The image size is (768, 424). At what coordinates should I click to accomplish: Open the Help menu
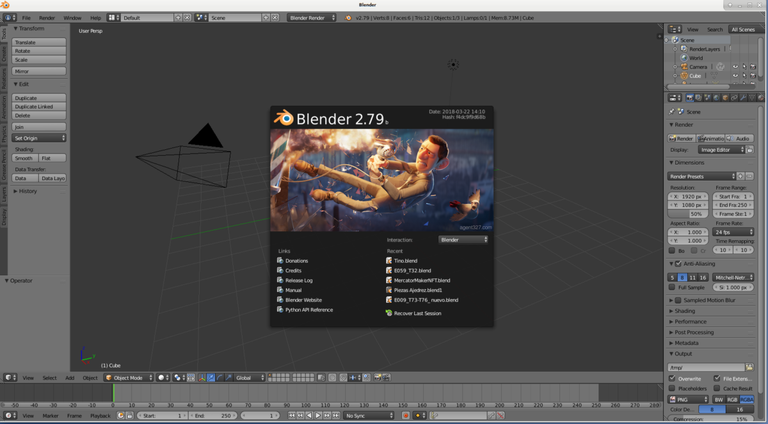pos(96,18)
